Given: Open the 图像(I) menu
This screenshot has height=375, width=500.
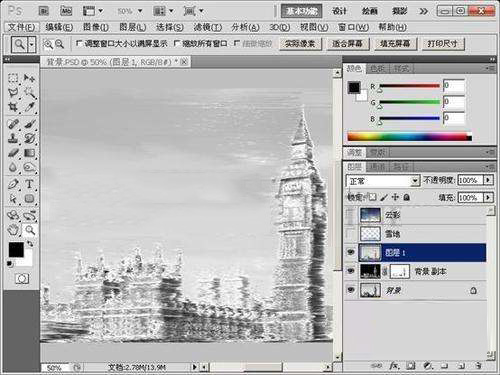Looking at the screenshot, I should [96, 27].
